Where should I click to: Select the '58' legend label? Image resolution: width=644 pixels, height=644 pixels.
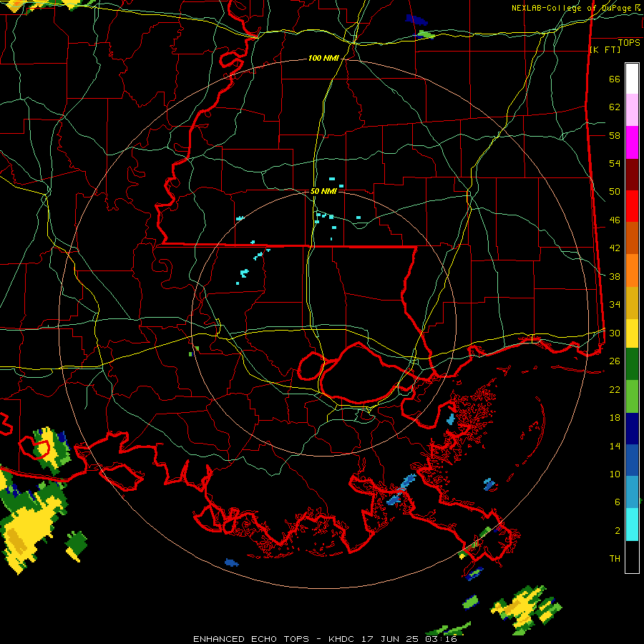pyautogui.click(x=615, y=135)
